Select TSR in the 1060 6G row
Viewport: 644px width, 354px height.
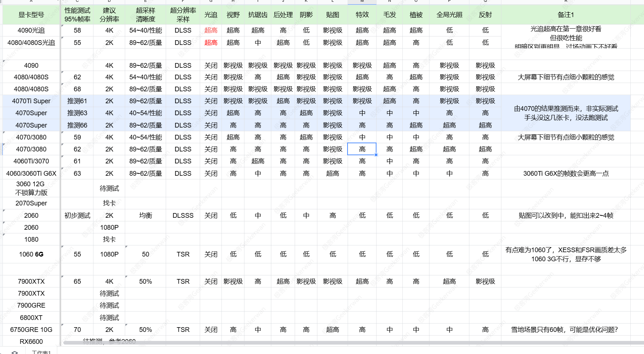coord(183,254)
